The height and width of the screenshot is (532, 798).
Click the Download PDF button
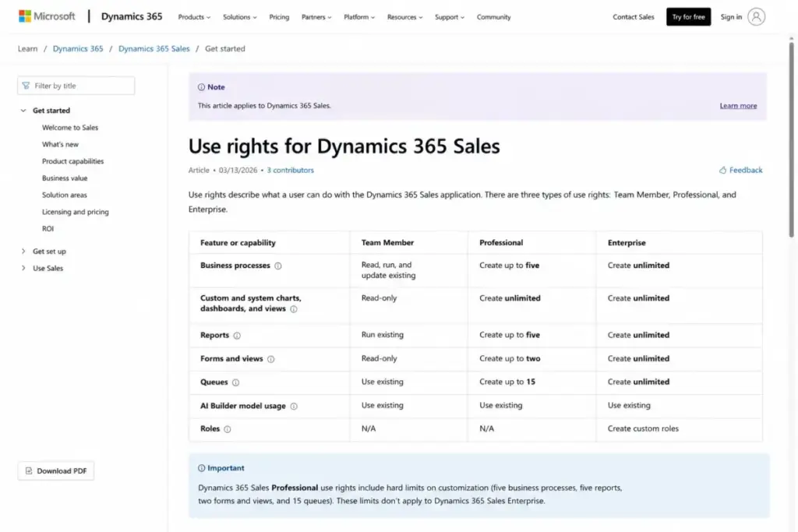tap(56, 471)
